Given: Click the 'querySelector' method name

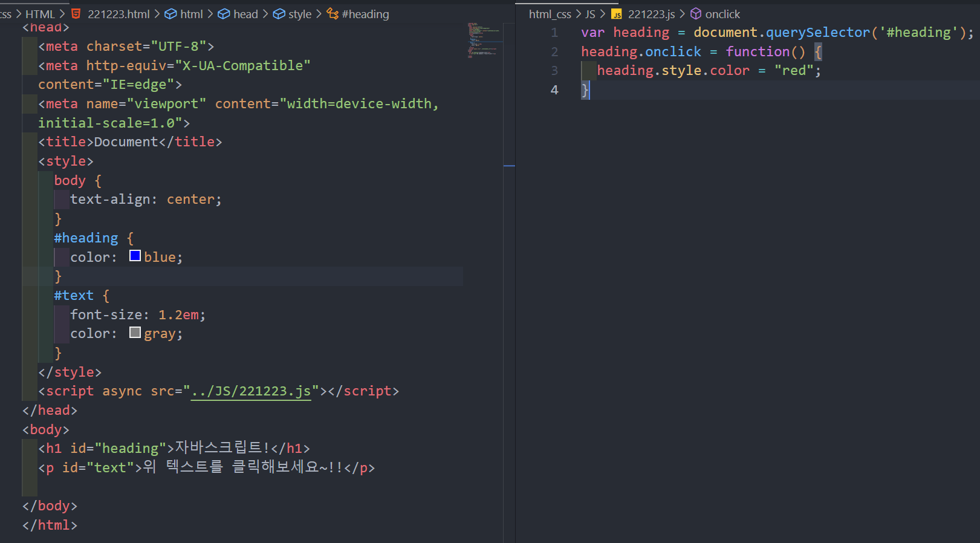Looking at the screenshot, I should (x=818, y=33).
